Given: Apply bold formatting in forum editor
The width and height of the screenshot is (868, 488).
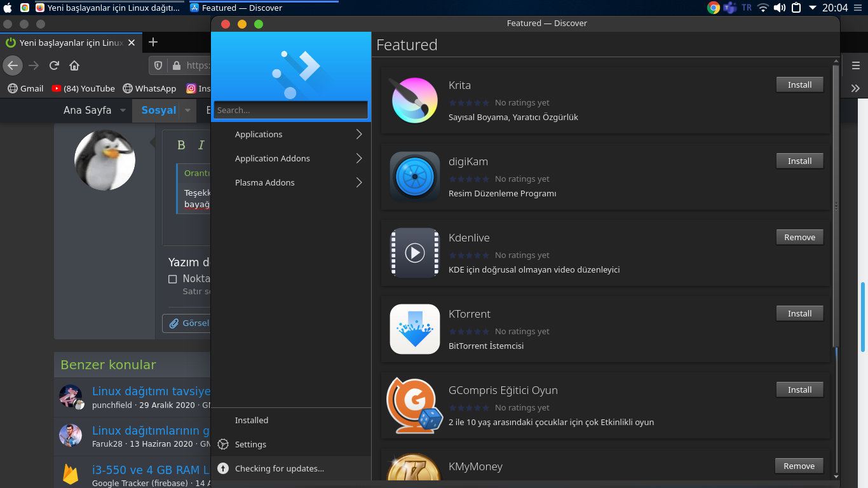Looking at the screenshot, I should point(181,145).
